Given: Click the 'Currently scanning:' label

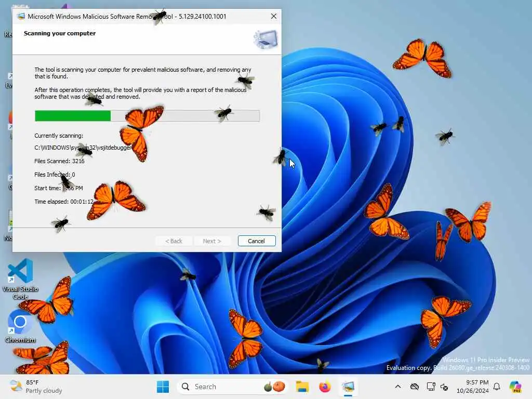Looking at the screenshot, I should [x=59, y=136].
